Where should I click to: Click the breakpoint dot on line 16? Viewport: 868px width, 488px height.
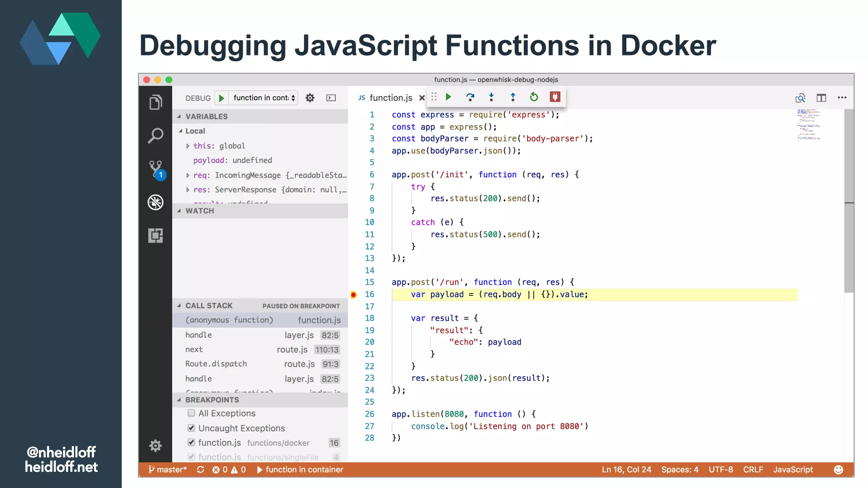point(353,294)
